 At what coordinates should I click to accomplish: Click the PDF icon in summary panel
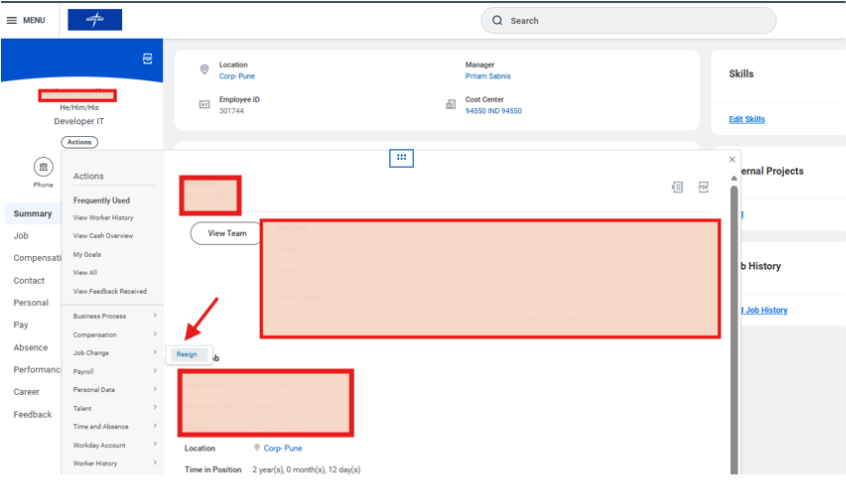click(x=703, y=187)
